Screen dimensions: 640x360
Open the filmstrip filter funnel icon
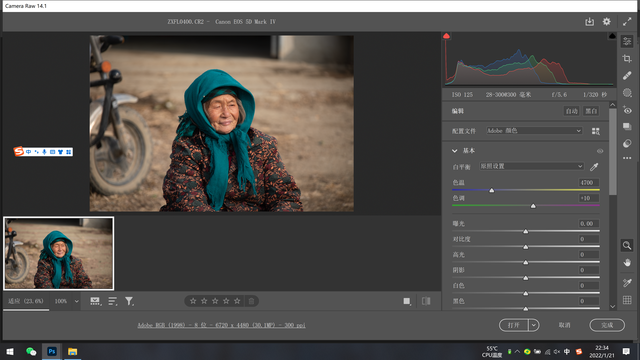(129, 301)
